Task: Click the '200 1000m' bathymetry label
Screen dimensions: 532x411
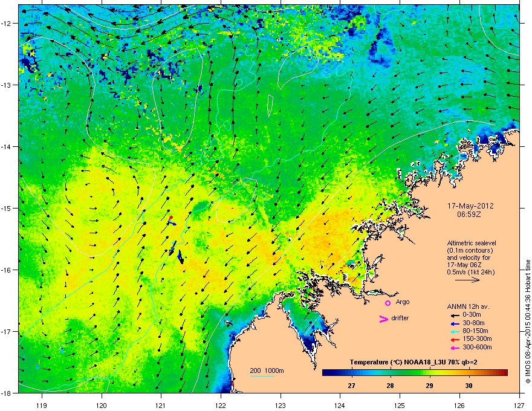Action: click(x=267, y=371)
